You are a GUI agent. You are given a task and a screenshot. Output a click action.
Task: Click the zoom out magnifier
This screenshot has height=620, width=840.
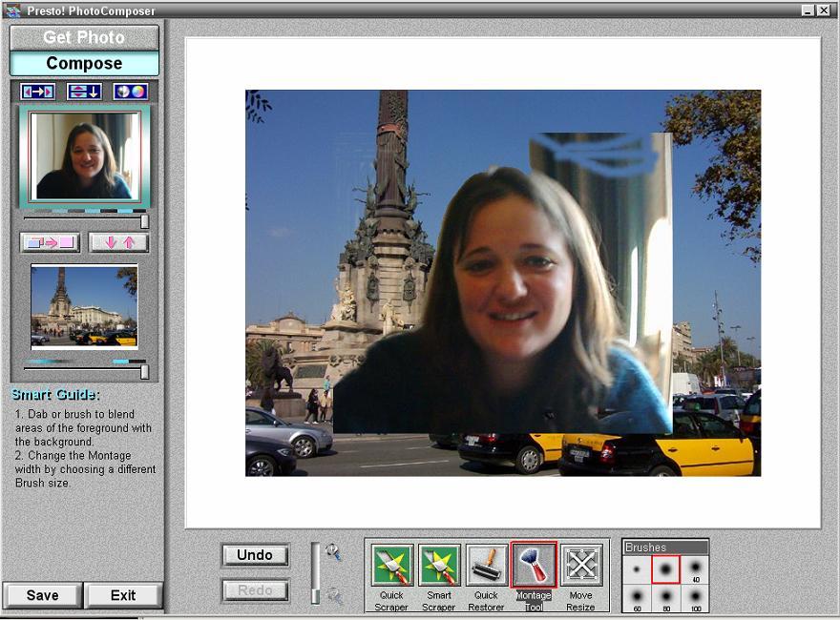click(334, 595)
